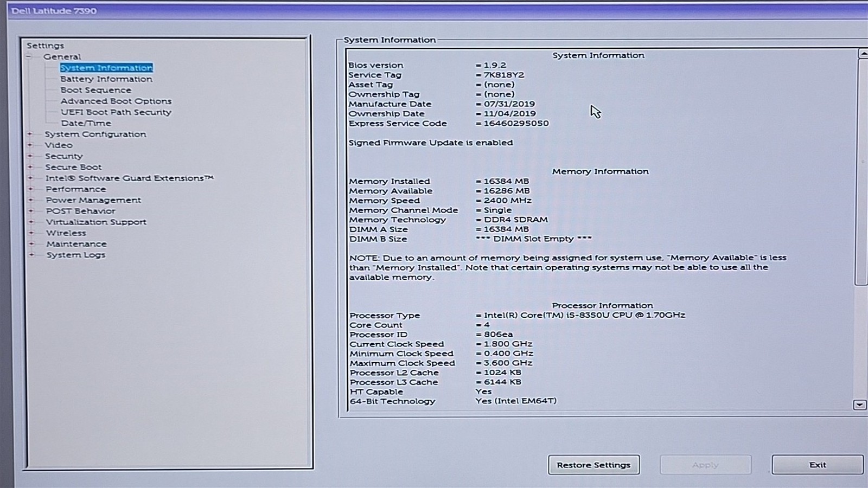Click Memory Channel Mode value Single
868x488 pixels.
coord(497,210)
